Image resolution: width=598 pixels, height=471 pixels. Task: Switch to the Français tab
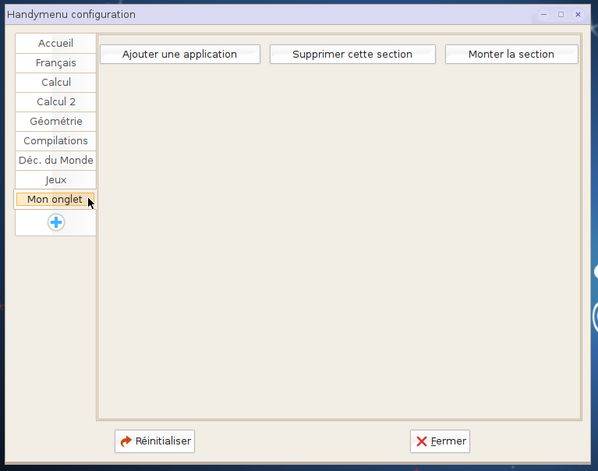(x=56, y=63)
